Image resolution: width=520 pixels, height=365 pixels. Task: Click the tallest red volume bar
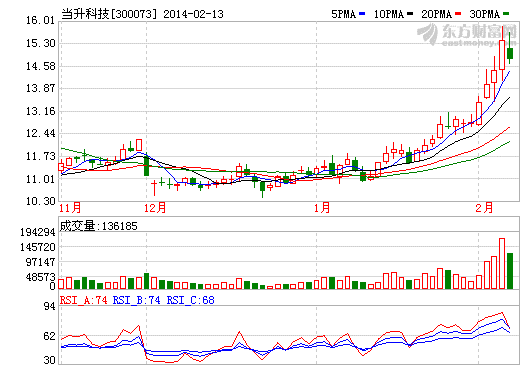(x=502, y=264)
